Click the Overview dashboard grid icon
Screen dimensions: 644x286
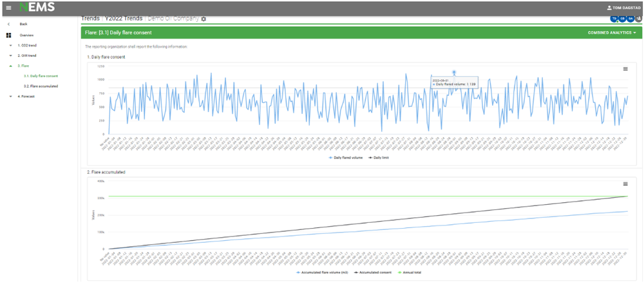click(x=8, y=35)
